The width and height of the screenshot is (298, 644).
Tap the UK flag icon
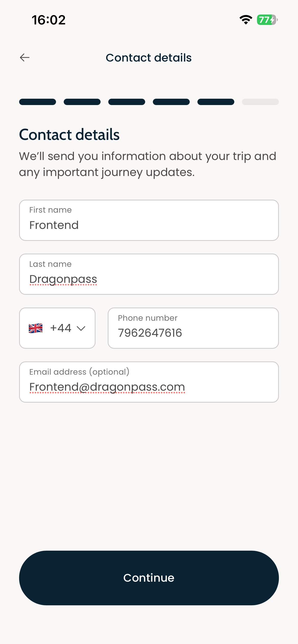[36, 328]
